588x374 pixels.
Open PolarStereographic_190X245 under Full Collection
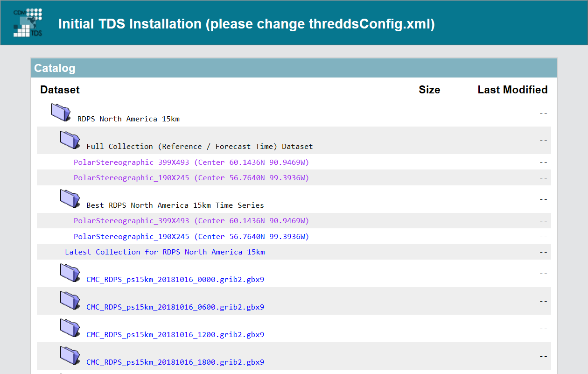click(191, 178)
